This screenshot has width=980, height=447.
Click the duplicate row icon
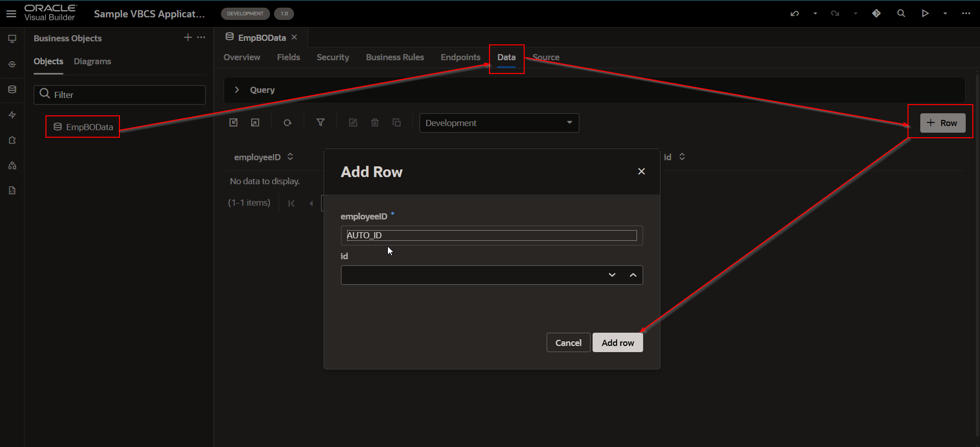click(397, 122)
